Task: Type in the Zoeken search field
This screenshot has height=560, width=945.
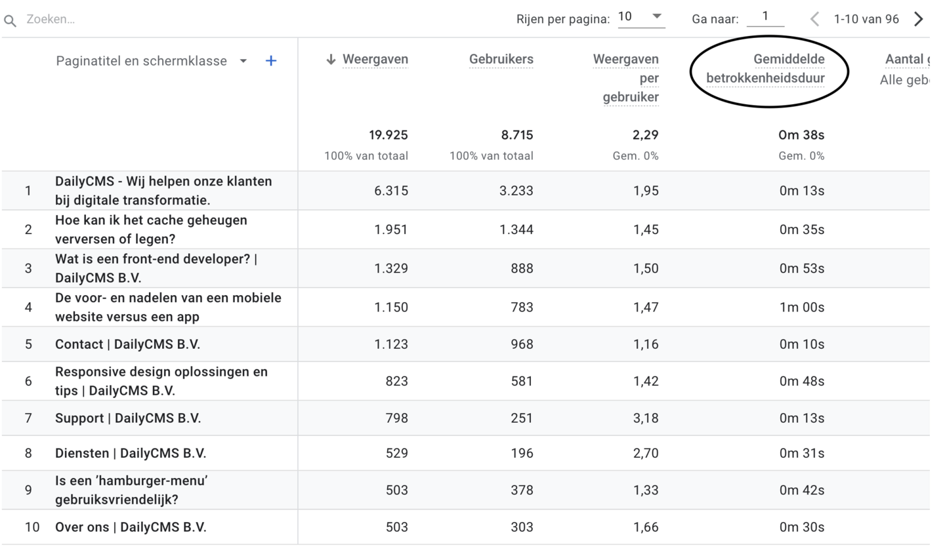Action: click(x=131, y=19)
